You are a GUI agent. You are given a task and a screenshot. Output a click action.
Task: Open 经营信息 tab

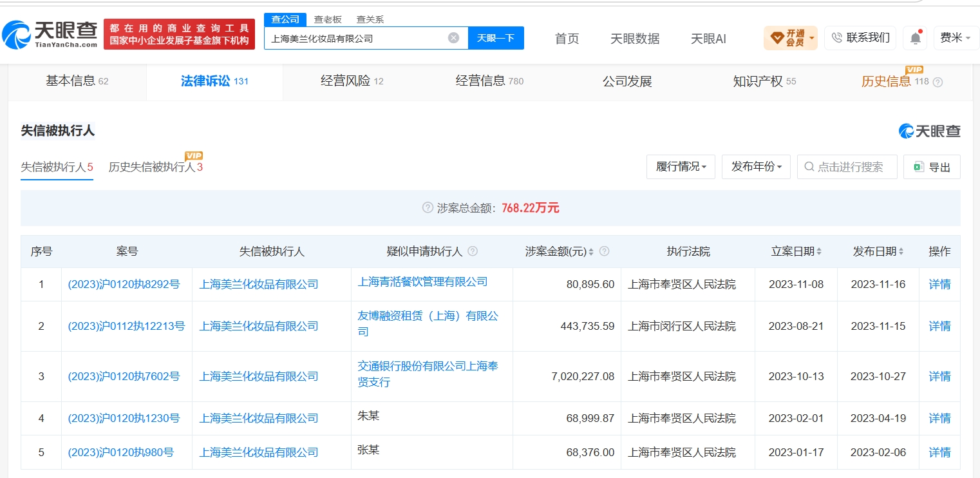point(489,81)
